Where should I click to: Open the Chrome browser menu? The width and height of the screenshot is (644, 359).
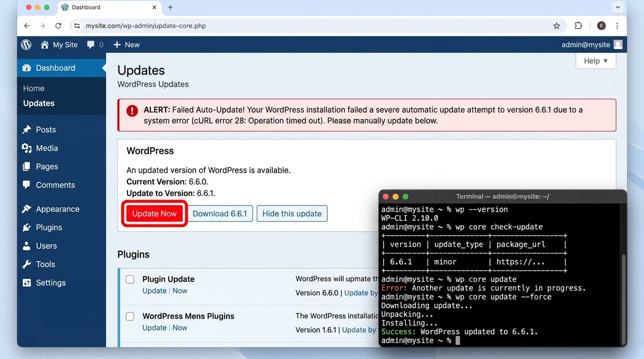[617, 26]
